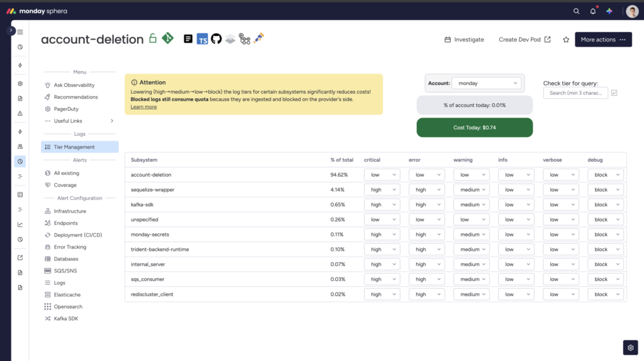The width and height of the screenshot is (644, 361).
Task: Expand the Useful Links chevron
Action: pyautogui.click(x=112, y=121)
